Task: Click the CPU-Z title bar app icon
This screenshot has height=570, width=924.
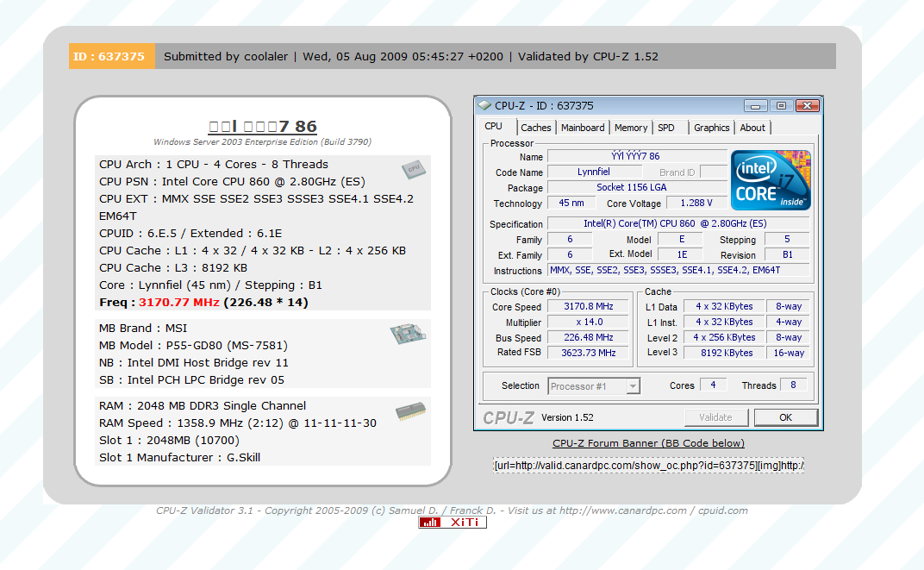Action: pyautogui.click(x=484, y=105)
